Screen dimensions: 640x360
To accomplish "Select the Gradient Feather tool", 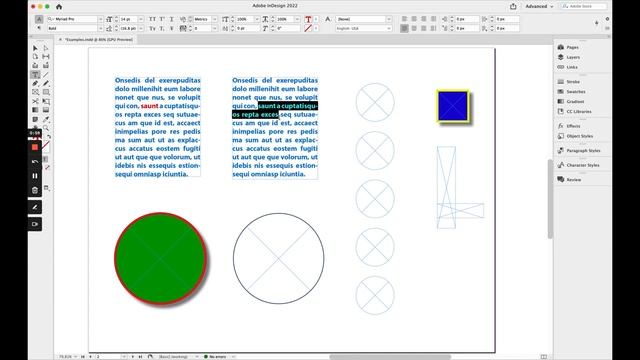I will coord(46,110).
